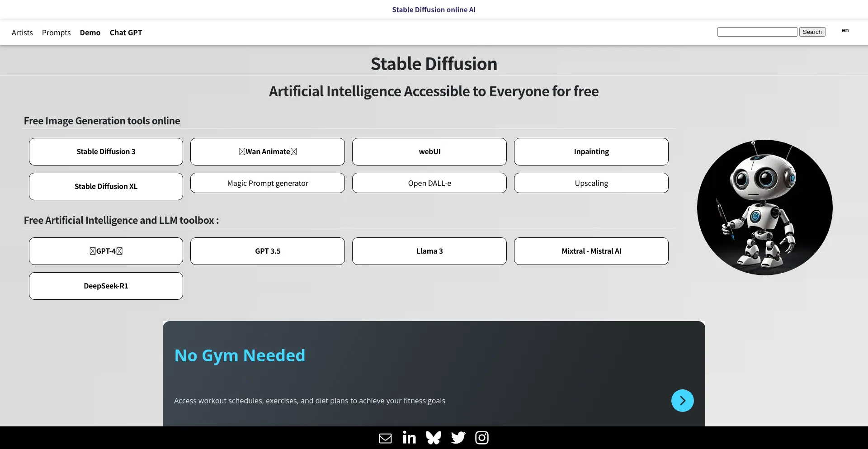Open the Open DALL-e tool
This screenshot has width=868, height=449.
[429, 183]
